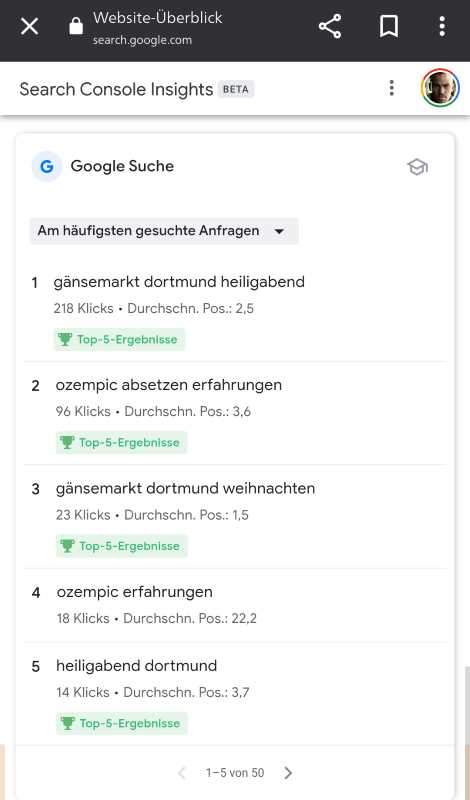
Task: Tap the lock icon beside the URL
Action: 76,26
